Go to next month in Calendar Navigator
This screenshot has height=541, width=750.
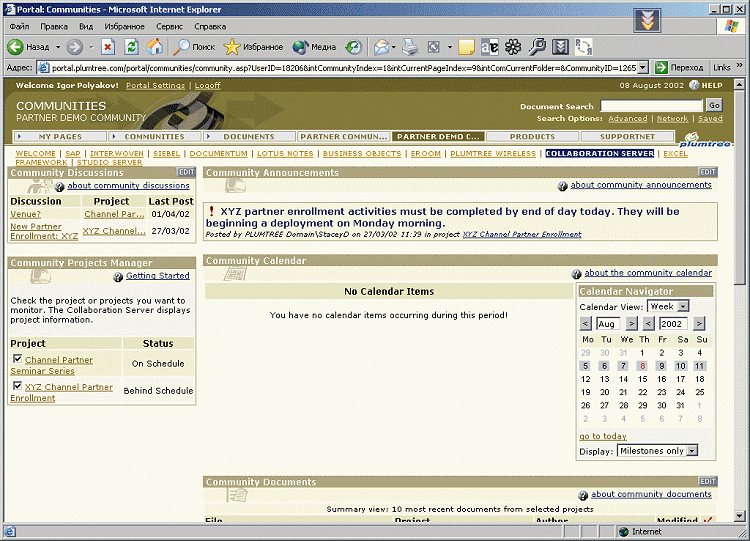632,324
